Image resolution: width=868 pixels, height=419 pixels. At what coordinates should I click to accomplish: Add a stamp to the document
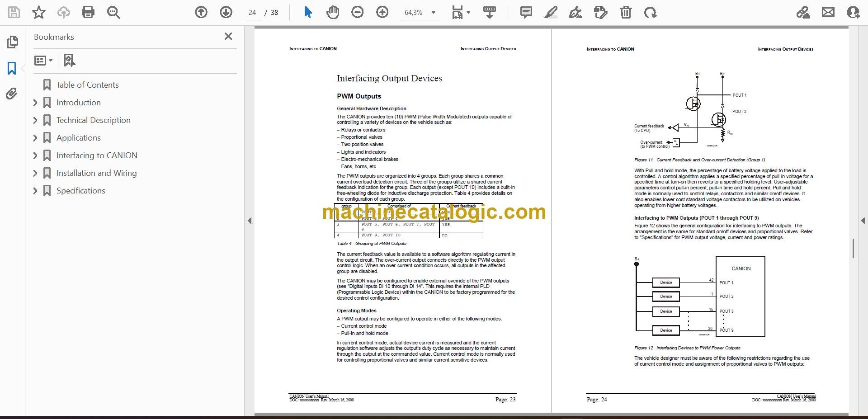[x=601, y=12]
